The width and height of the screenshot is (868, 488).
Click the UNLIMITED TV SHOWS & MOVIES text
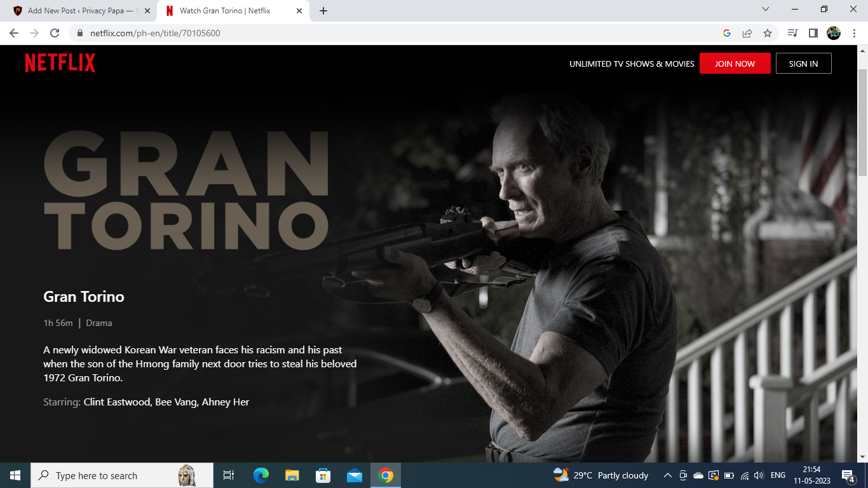632,64
